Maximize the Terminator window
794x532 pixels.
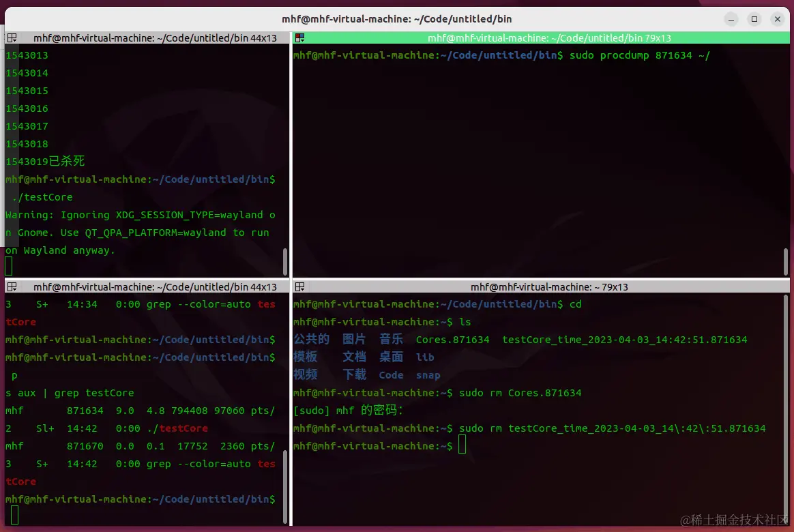tap(754, 19)
